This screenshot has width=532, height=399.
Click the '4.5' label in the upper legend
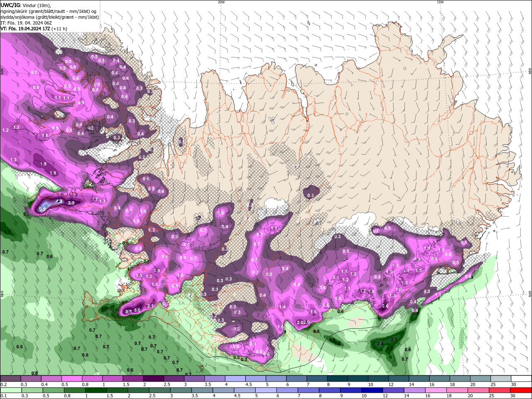click(x=249, y=385)
